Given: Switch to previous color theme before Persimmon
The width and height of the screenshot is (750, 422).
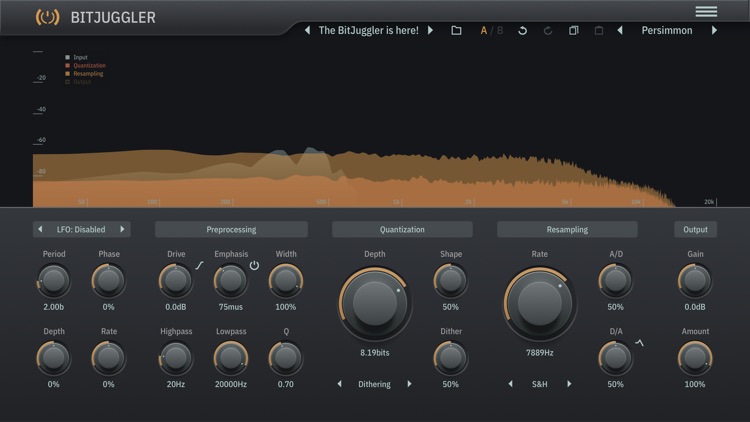Looking at the screenshot, I should coord(620,30).
